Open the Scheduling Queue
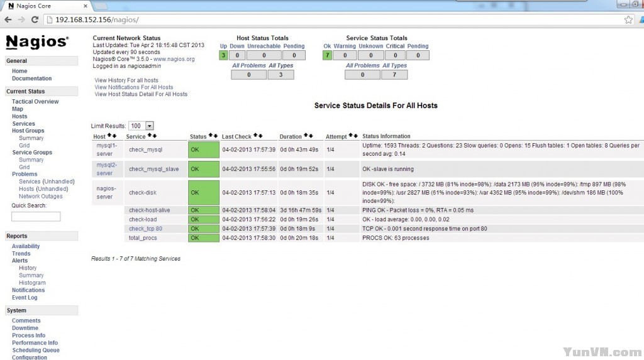The height and width of the screenshot is (360, 644). [36, 350]
